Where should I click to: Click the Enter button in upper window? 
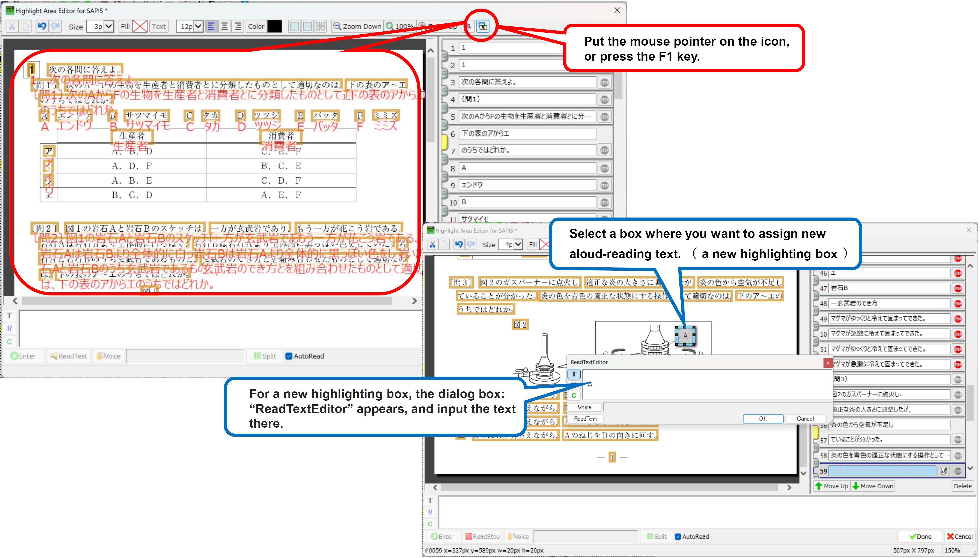point(23,356)
